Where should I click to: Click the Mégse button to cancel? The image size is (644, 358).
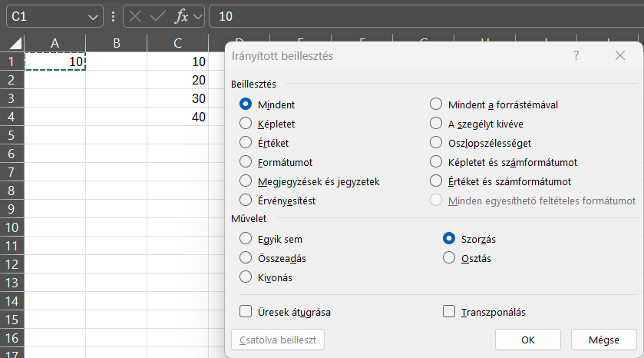coord(604,340)
